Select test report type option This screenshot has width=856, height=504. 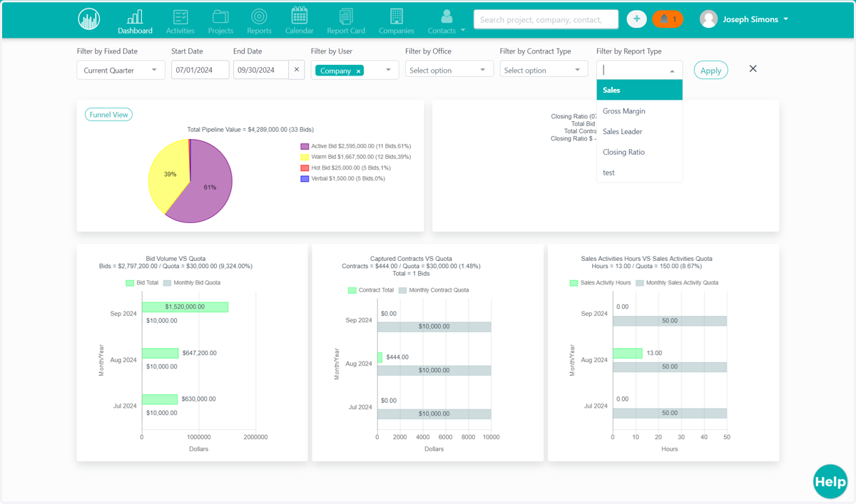[x=639, y=173]
